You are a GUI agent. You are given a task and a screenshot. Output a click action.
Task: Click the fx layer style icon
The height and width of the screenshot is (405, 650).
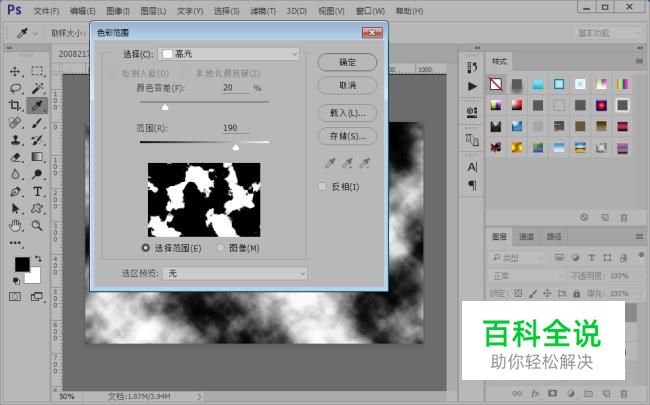[x=535, y=393]
